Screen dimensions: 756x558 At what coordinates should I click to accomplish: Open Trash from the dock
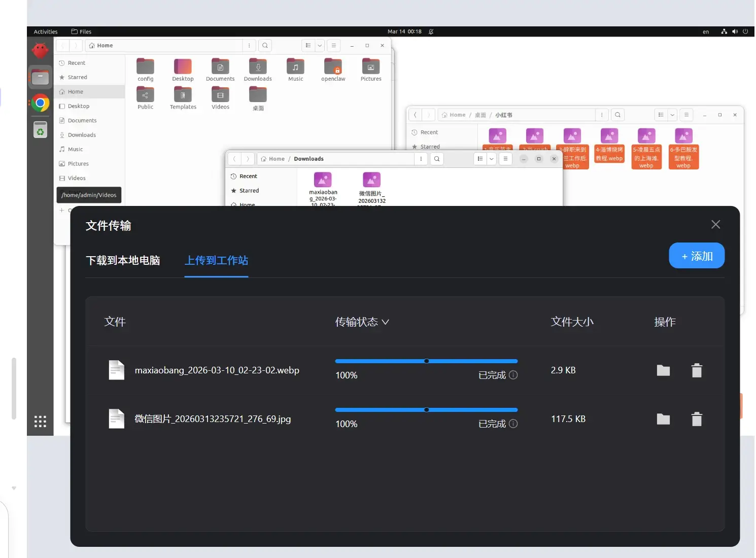point(40,130)
